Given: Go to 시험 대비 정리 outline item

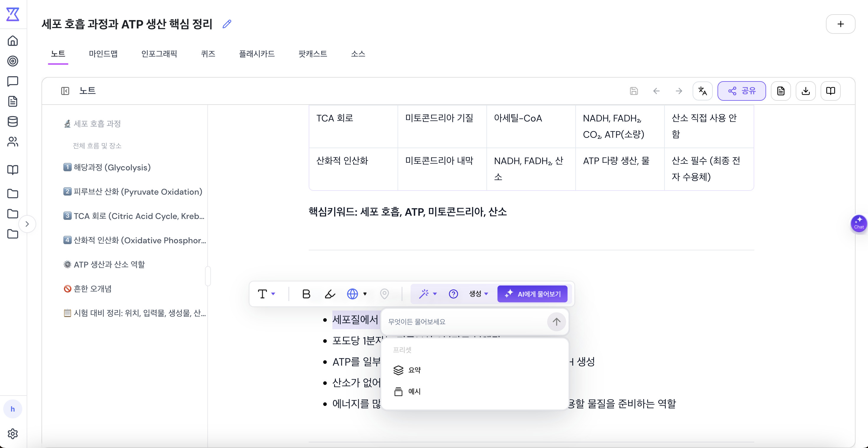Looking at the screenshot, I should tap(134, 313).
